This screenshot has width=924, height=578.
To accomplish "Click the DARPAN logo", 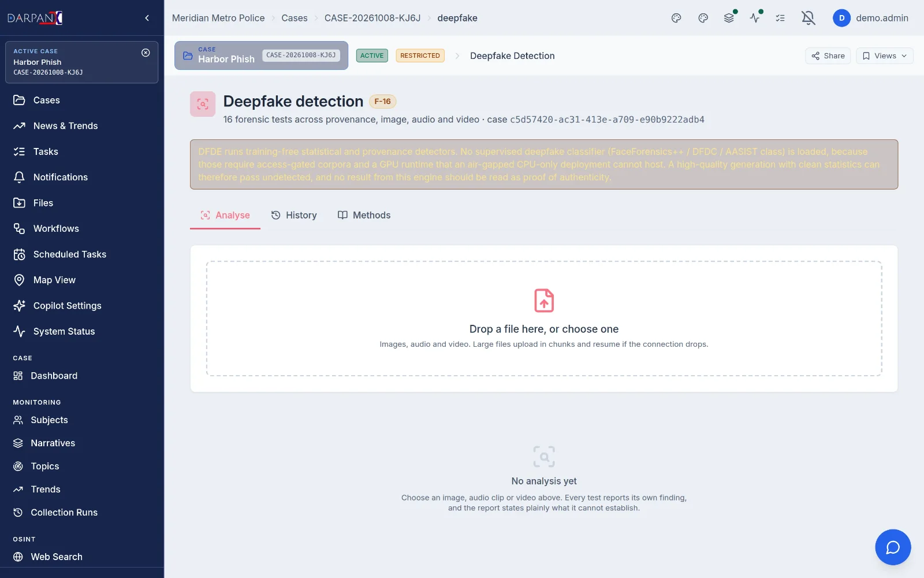I will (x=35, y=18).
